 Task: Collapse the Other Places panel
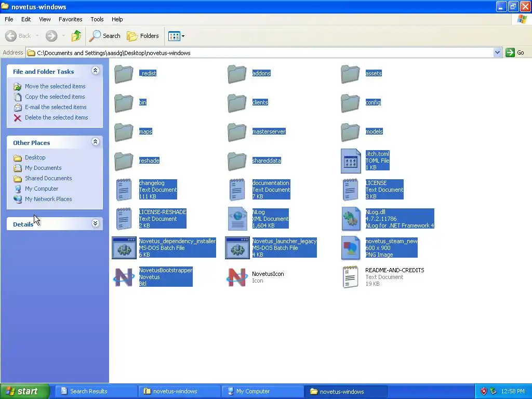(96, 142)
